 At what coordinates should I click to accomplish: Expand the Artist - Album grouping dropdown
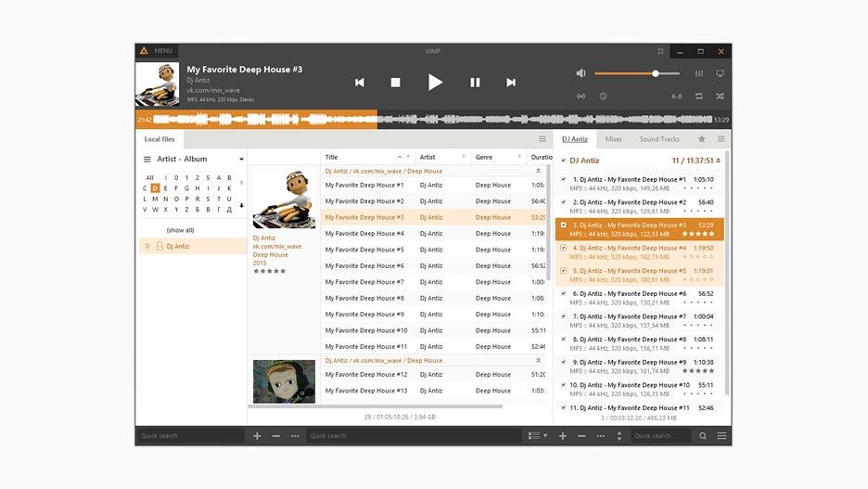pyautogui.click(x=241, y=160)
